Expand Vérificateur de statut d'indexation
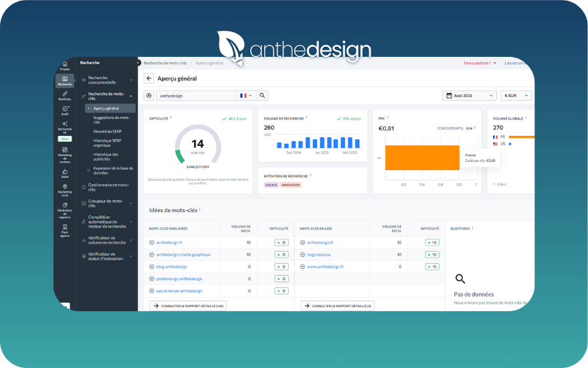588x368 pixels. tap(131, 256)
